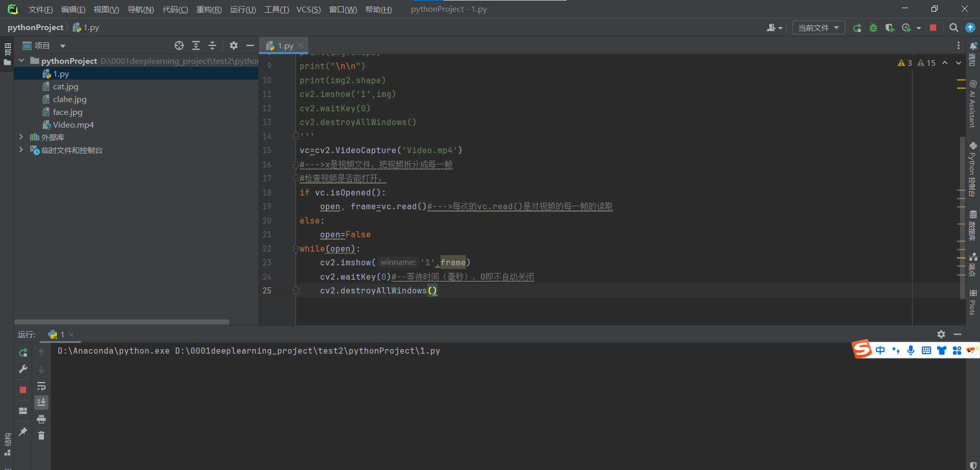This screenshot has width=980, height=470.
Task: Open the 重构(R) menu
Action: click(x=209, y=10)
